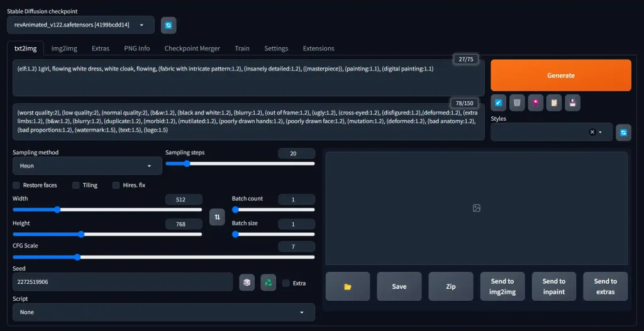Image resolution: width=644 pixels, height=331 pixels.
Task: Click the pink show extra networks icon
Action: [535, 103]
